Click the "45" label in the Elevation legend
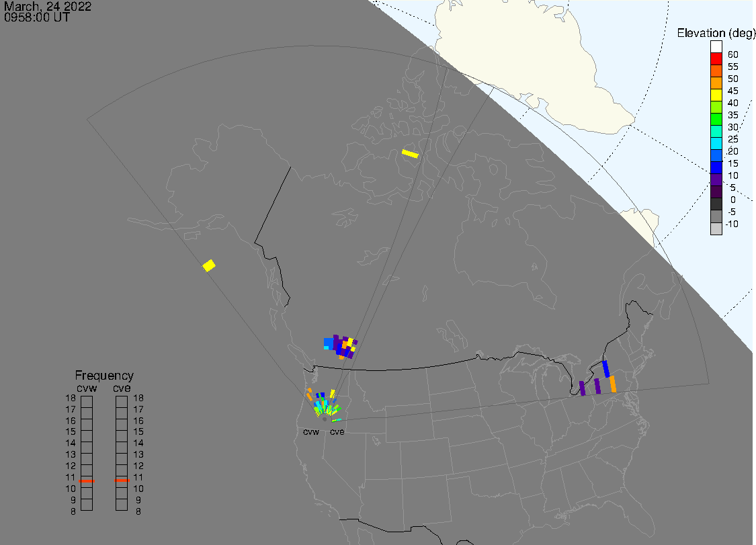 click(x=733, y=91)
